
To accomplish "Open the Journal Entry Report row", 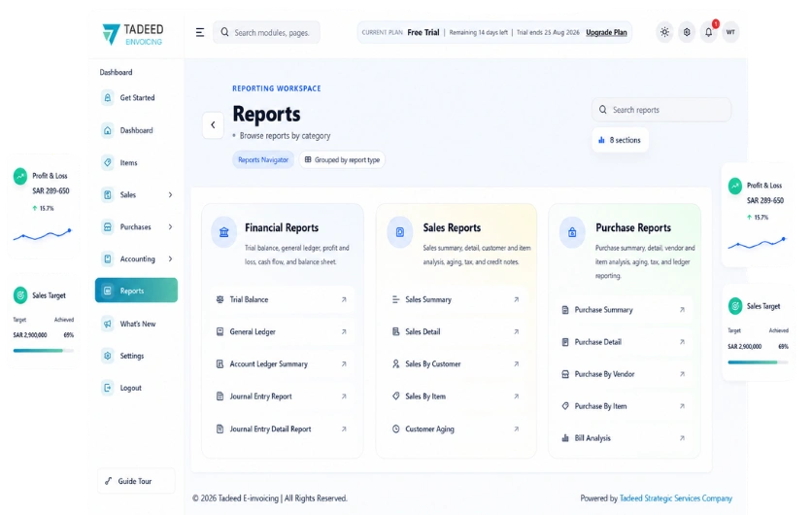I will (283, 396).
